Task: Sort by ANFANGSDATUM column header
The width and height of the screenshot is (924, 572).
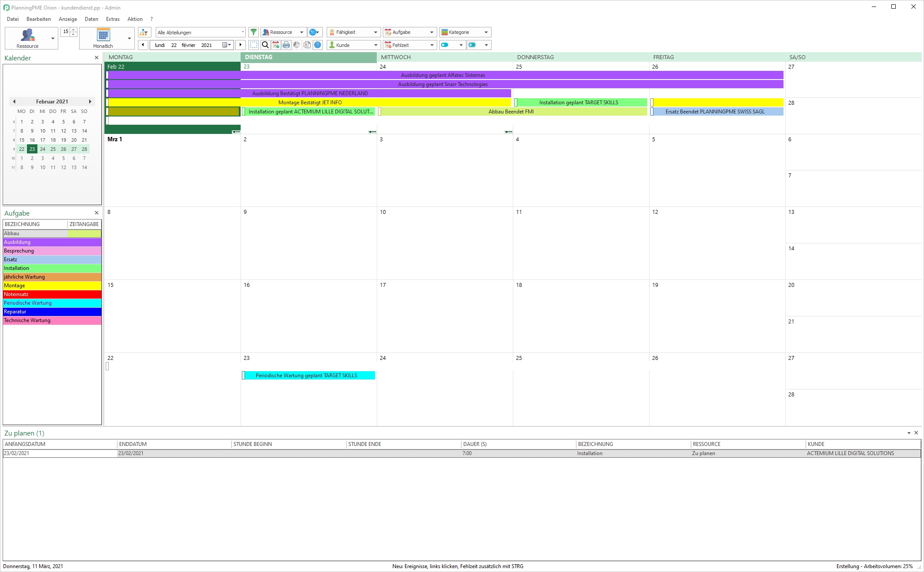Action: coord(60,444)
